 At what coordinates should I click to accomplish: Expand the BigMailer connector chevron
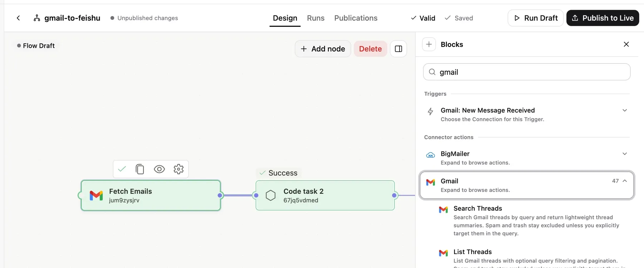(625, 154)
